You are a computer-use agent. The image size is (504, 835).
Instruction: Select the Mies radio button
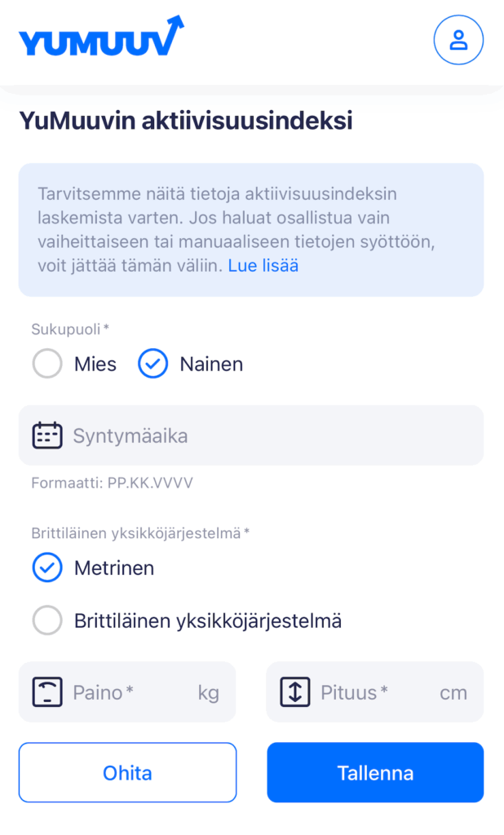pyautogui.click(x=47, y=364)
